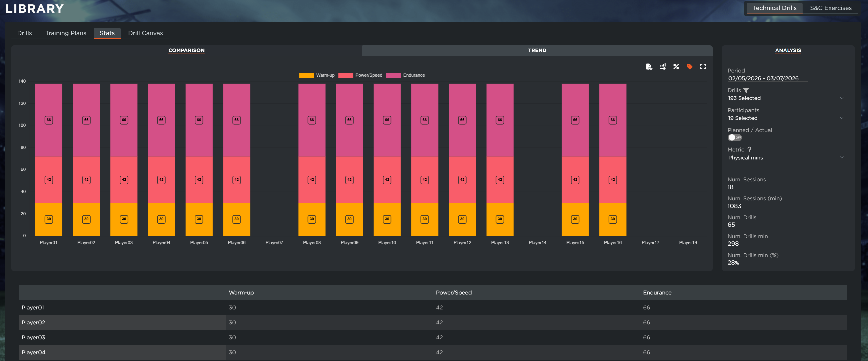Image resolution: width=868 pixels, height=361 pixels.
Task: Open the Participants 19 Selected dropdown
Action: click(x=785, y=118)
